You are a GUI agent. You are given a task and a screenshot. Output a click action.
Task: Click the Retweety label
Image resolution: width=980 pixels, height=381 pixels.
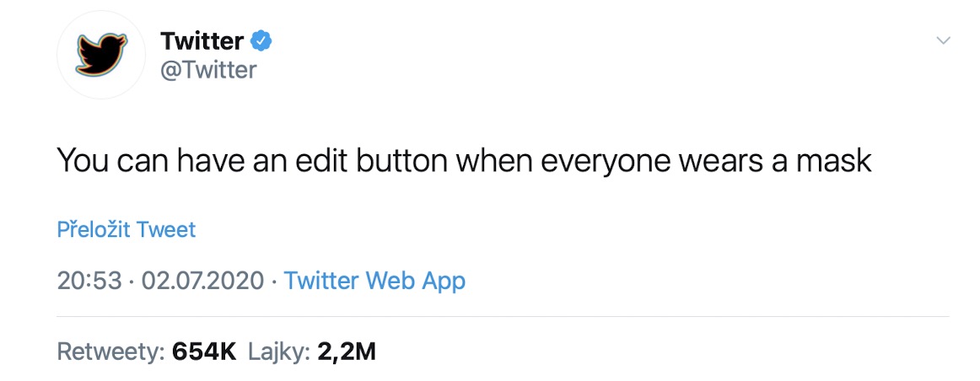coord(110,351)
